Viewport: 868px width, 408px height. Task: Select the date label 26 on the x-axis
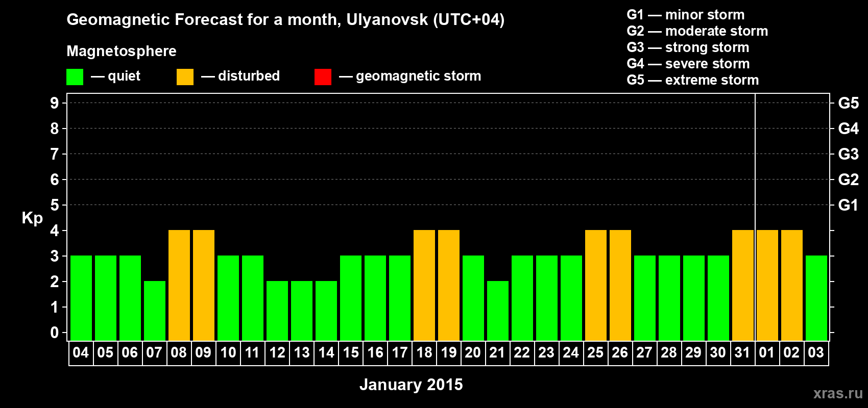point(620,353)
